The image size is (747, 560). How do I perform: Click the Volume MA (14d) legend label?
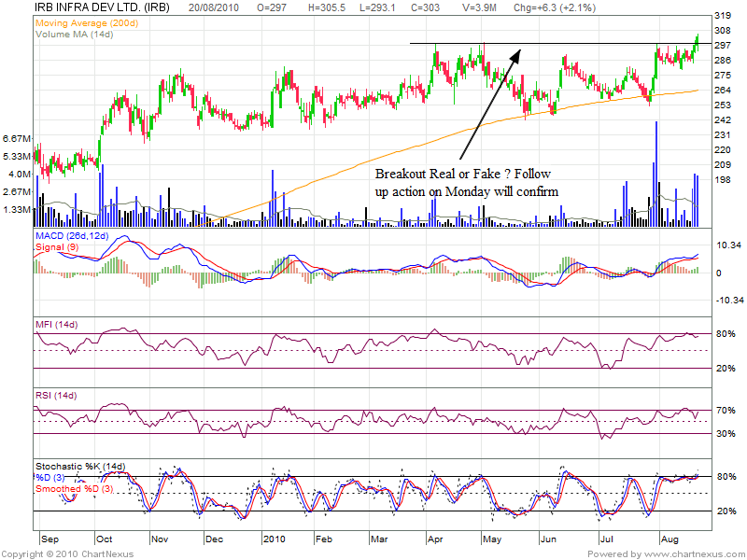tap(74, 34)
